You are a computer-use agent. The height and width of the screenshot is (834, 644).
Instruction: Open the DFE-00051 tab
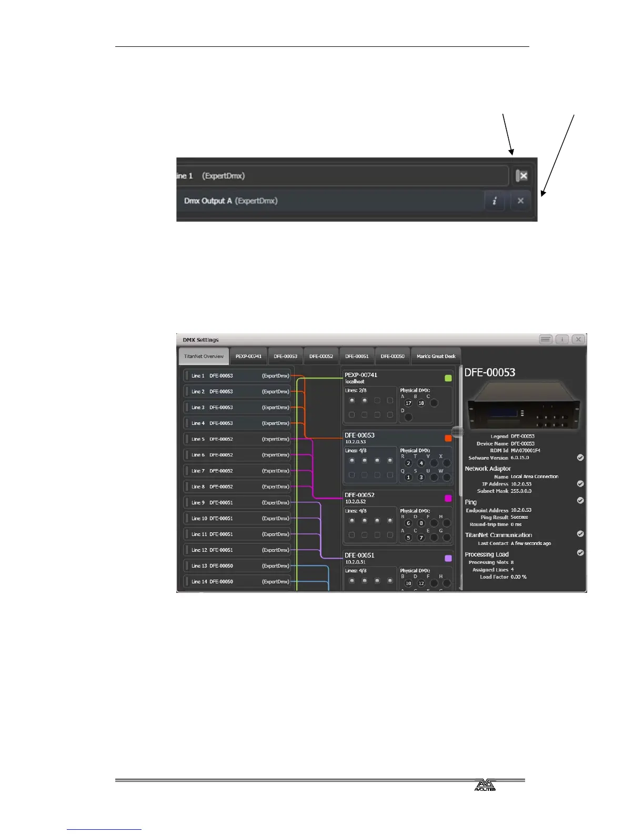(x=357, y=356)
